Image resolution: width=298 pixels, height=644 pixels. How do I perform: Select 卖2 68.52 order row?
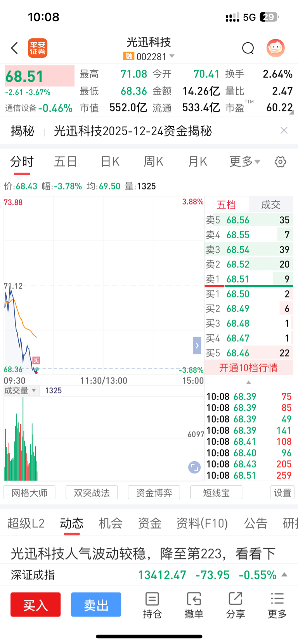coord(249,264)
